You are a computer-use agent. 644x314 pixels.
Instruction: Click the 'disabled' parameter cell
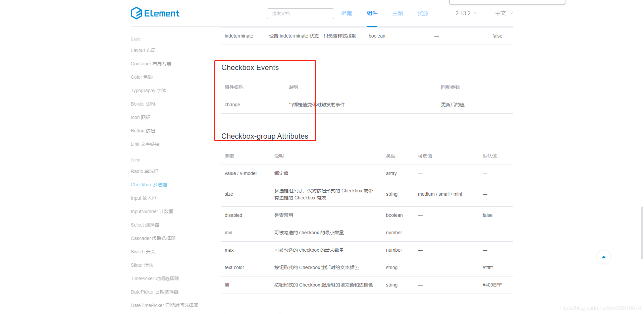point(233,215)
